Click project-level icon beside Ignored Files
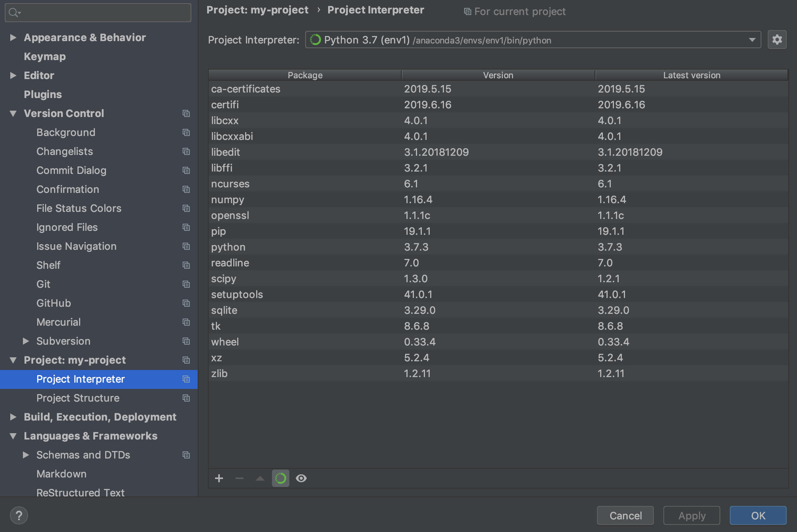 (x=186, y=227)
